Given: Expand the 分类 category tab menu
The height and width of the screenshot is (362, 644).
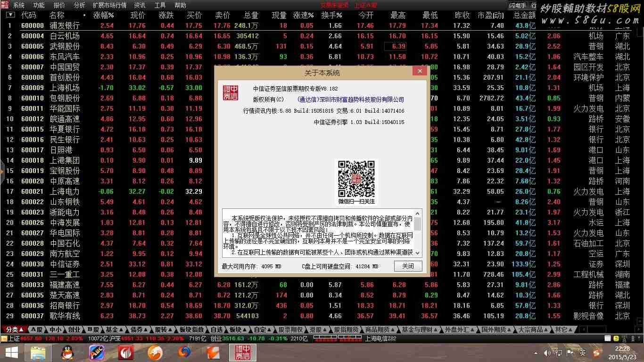Looking at the screenshot, I should [x=15, y=329].
